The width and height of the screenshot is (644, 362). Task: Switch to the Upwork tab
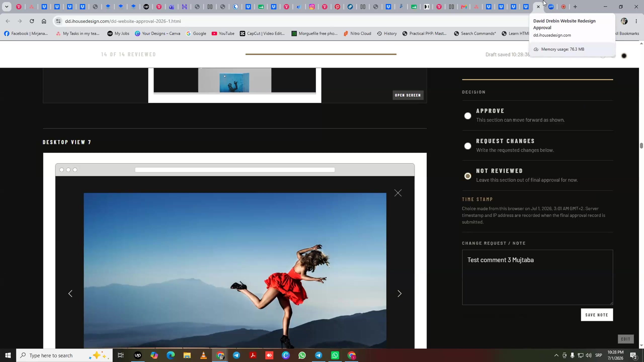pyautogui.click(x=146, y=7)
